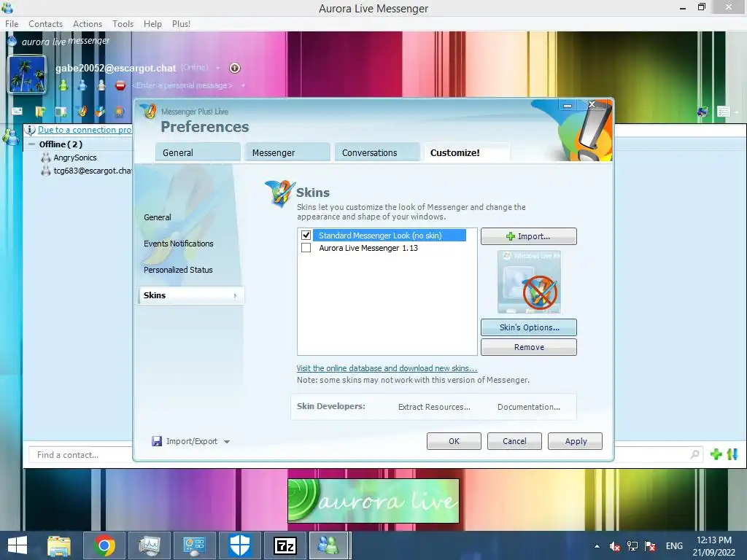Click the green plus add contact icon
This screenshot has width=747, height=560.
716,454
